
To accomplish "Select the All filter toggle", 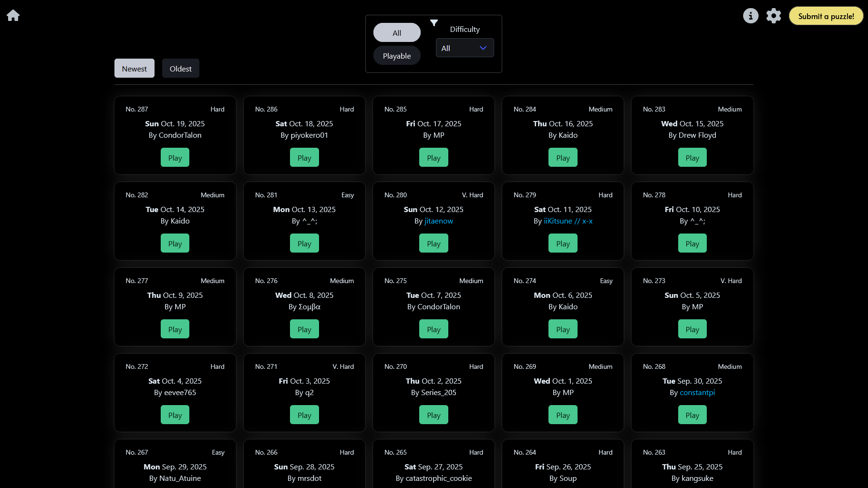I will tap(396, 33).
